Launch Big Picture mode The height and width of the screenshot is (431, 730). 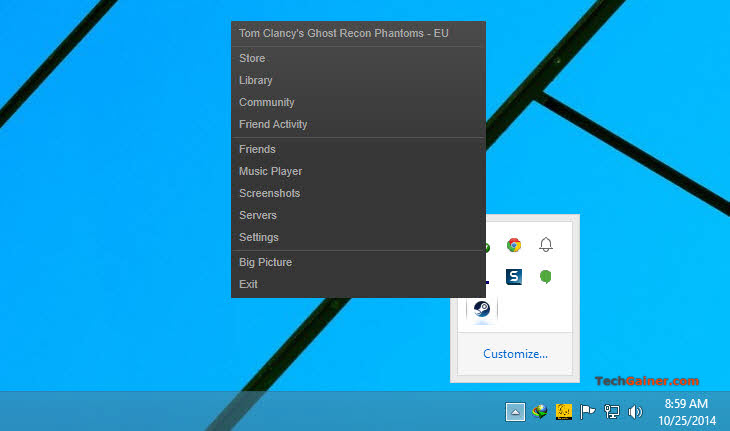click(x=265, y=262)
